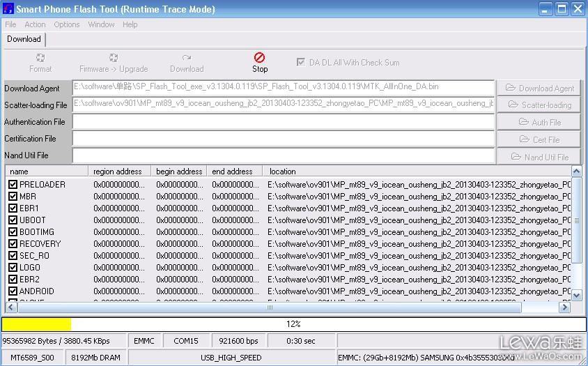Click the Format toolbar icon
588x366 pixels.
point(40,59)
